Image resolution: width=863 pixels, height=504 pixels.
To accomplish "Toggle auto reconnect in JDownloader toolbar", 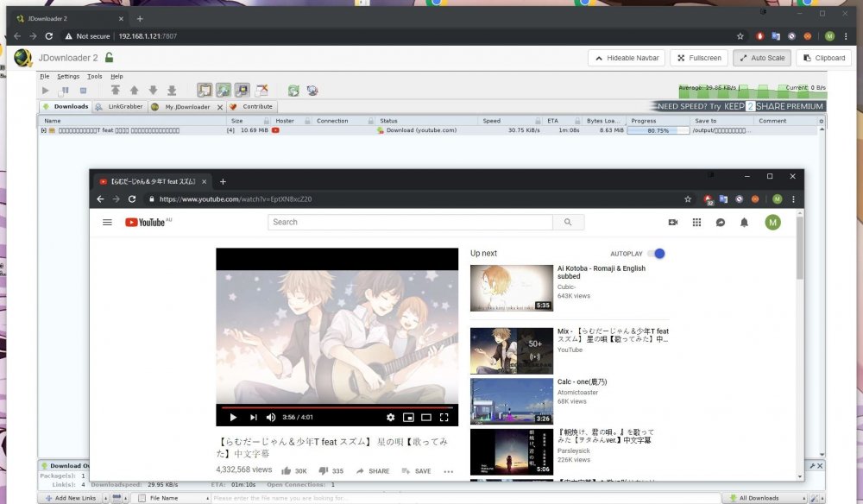I will click(x=224, y=91).
